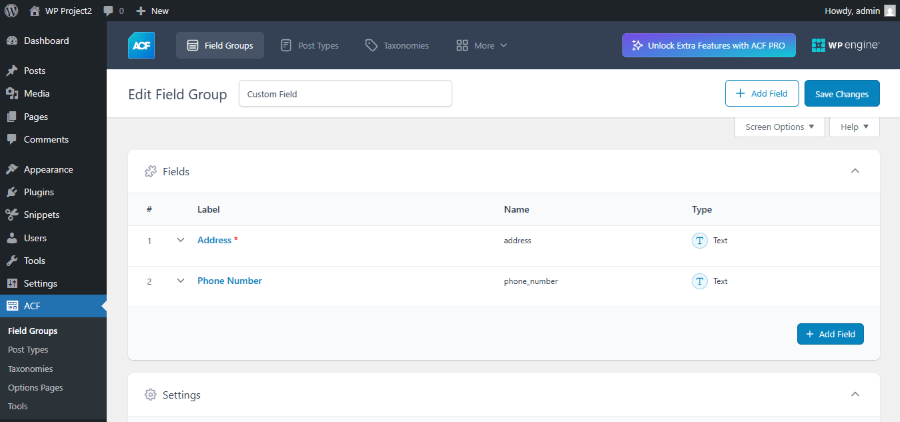Collapse the Fields panel
The image size is (900, 422).
(x=855, y=171)
